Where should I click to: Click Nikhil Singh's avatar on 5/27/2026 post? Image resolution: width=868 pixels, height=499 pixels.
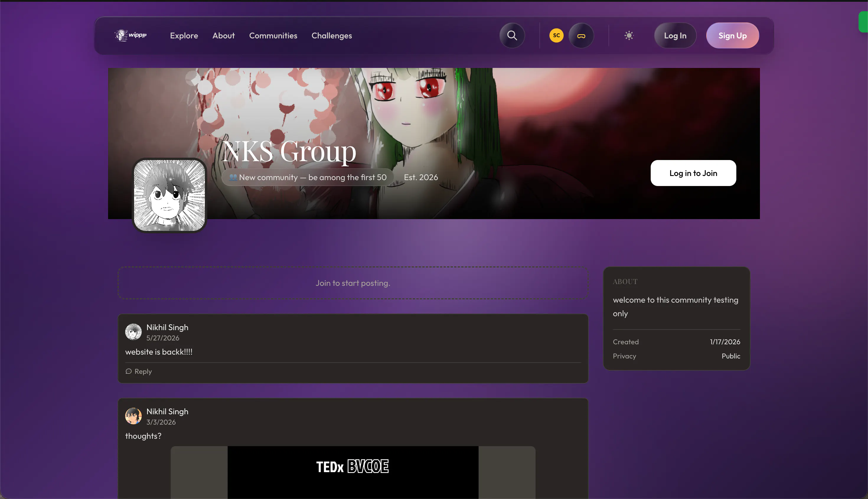click(x=133, y=332)
